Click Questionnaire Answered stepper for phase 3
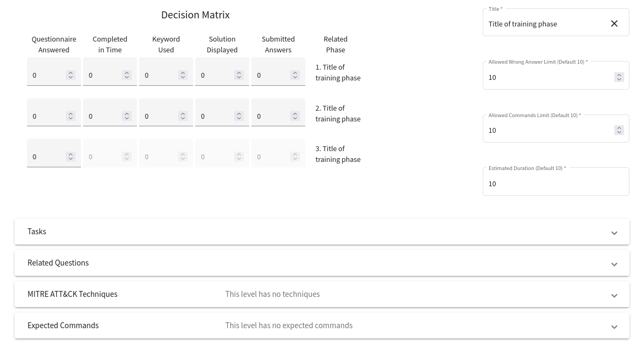The image size is (644, 346). [x=71, y=157]
